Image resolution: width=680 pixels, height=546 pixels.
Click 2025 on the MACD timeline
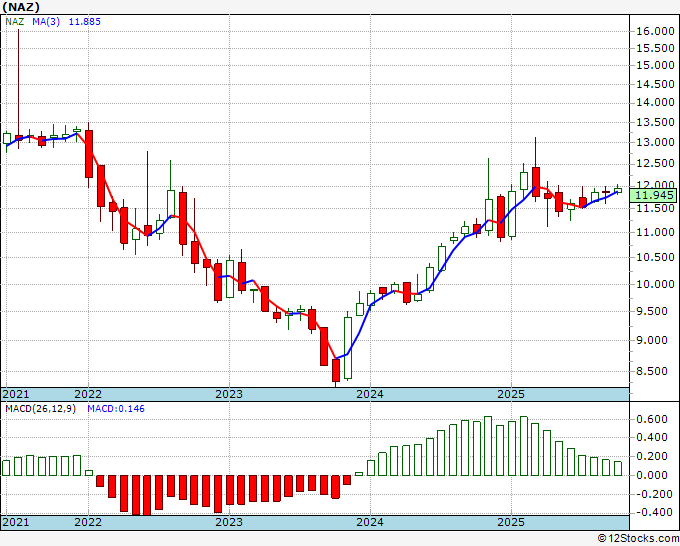[511, 522]
